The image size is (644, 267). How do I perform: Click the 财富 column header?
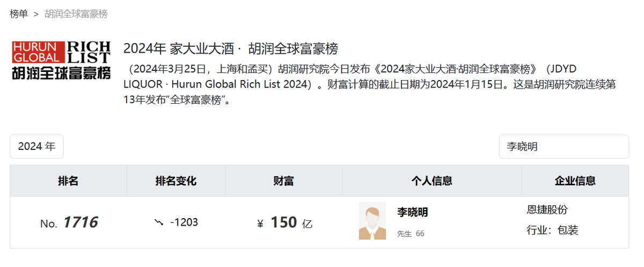(283, 181)
